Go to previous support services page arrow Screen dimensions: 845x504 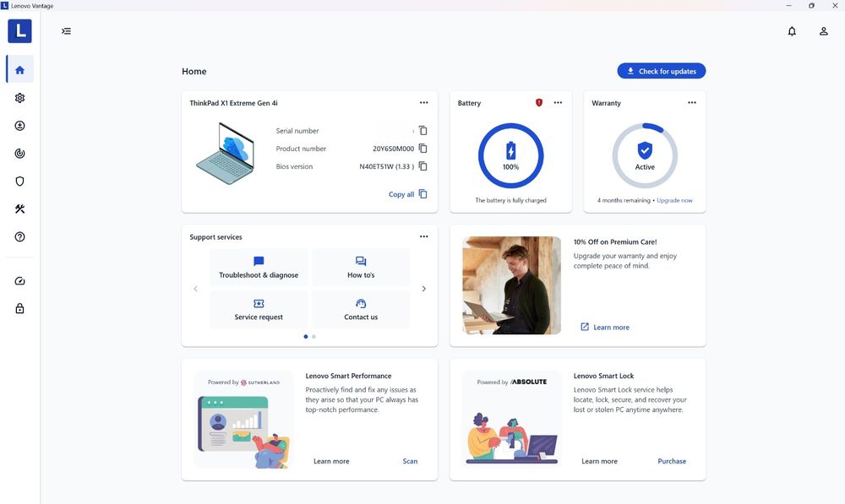(x=196, y=289)
